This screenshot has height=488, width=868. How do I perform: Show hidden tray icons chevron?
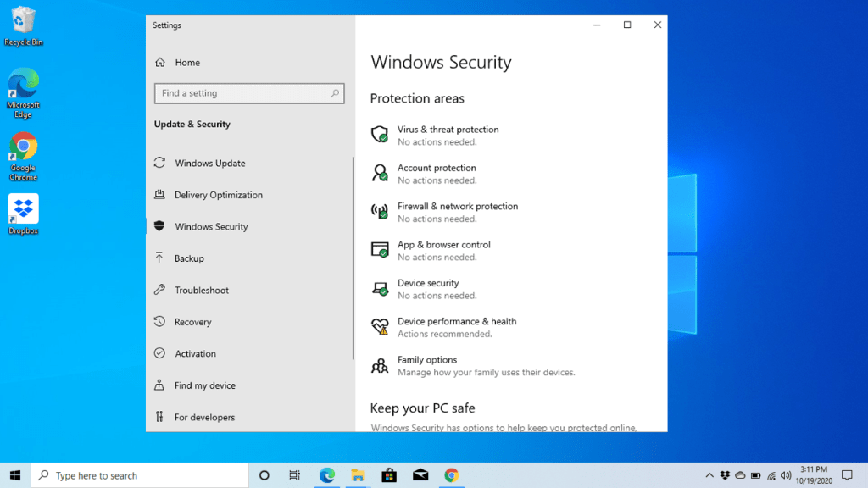point(709,475)
